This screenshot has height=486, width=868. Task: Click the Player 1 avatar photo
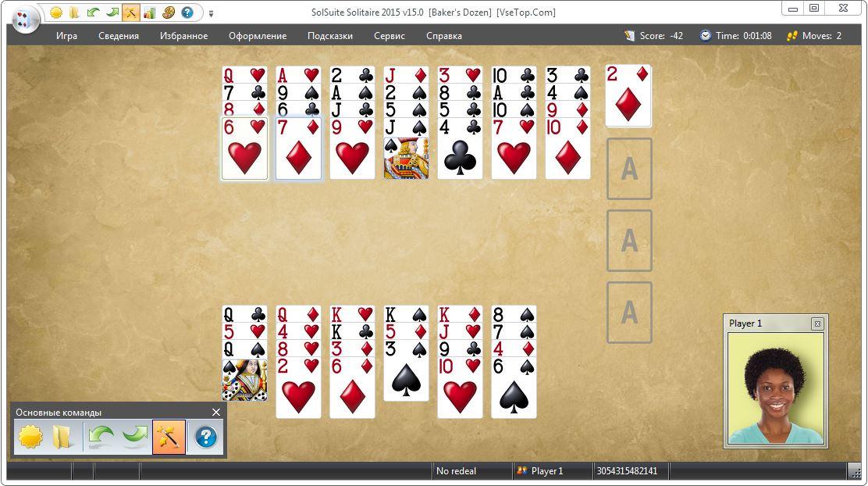(x=776, y=388)
